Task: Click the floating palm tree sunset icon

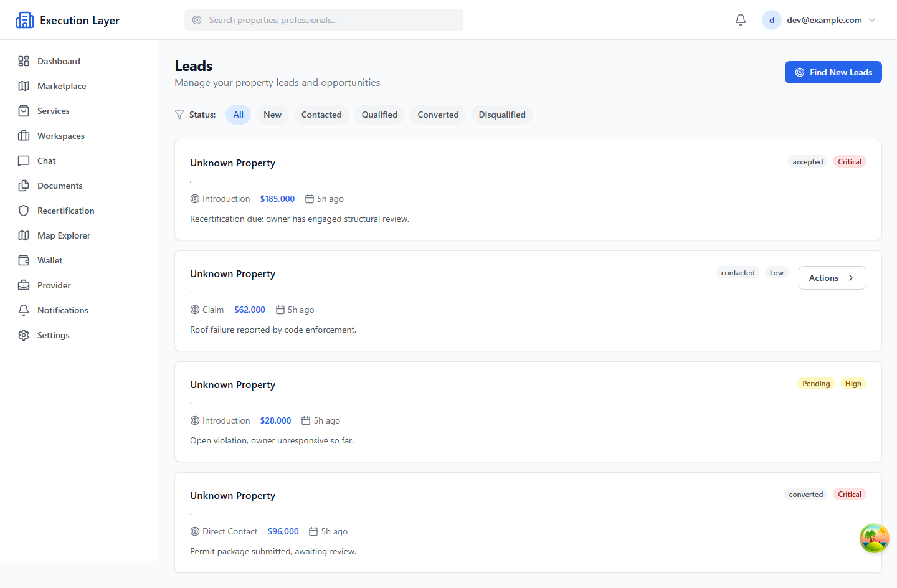Action: pos(875,538)
